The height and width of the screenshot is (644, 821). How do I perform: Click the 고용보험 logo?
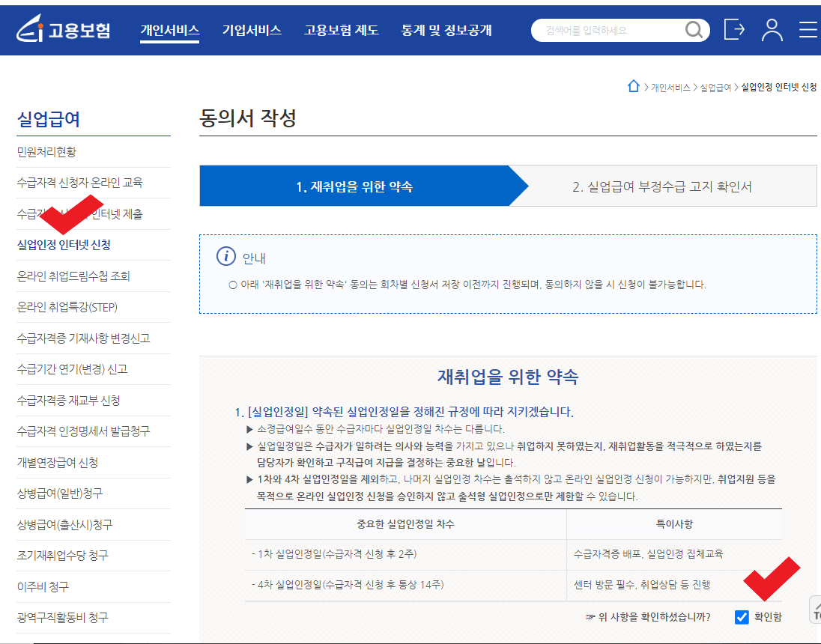tap(64, 30)
